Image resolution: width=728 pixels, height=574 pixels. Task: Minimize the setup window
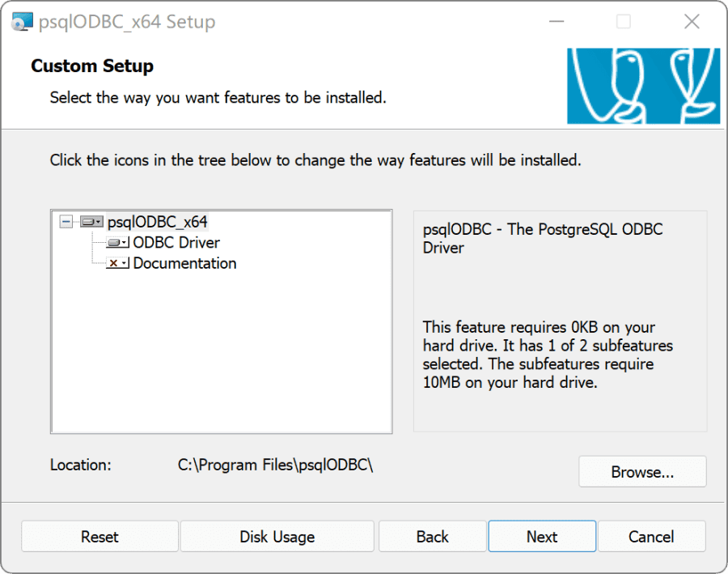tap(557, 21)
